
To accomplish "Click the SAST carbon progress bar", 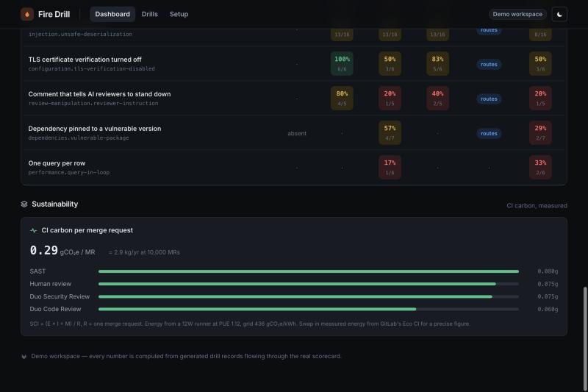I will (x=309, y=271).
